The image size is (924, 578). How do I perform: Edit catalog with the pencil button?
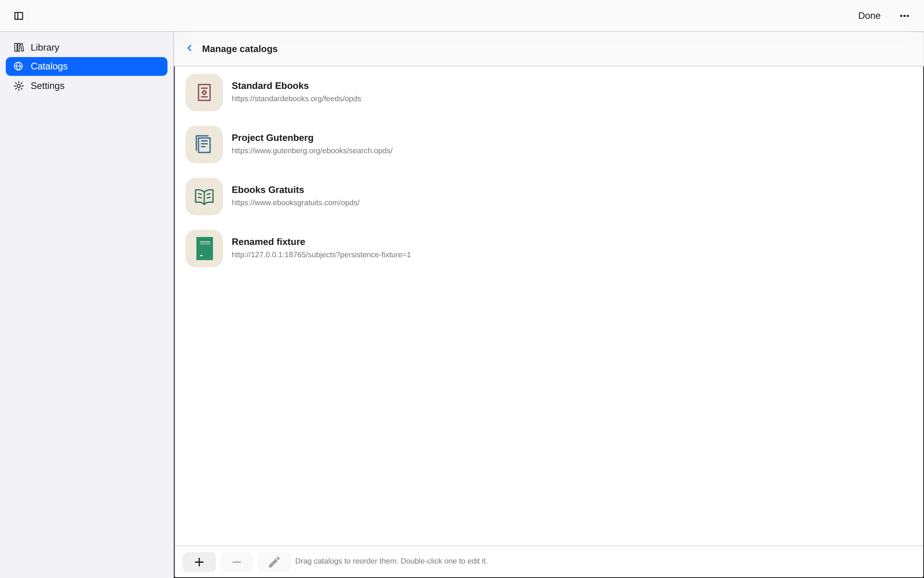[x=274, y=562]
